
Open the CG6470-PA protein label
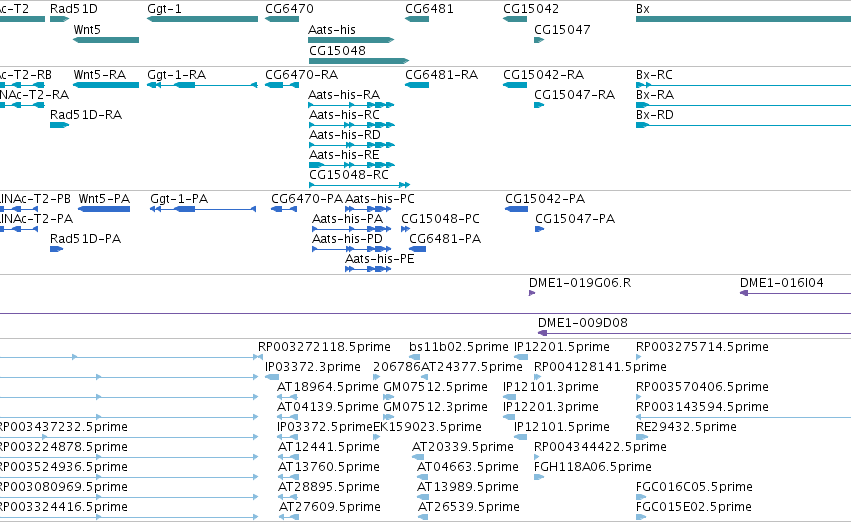(x=307, y=199)
